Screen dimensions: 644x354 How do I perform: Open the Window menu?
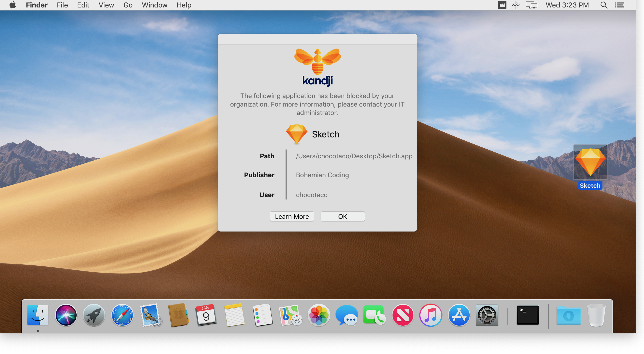click(154, 5)
